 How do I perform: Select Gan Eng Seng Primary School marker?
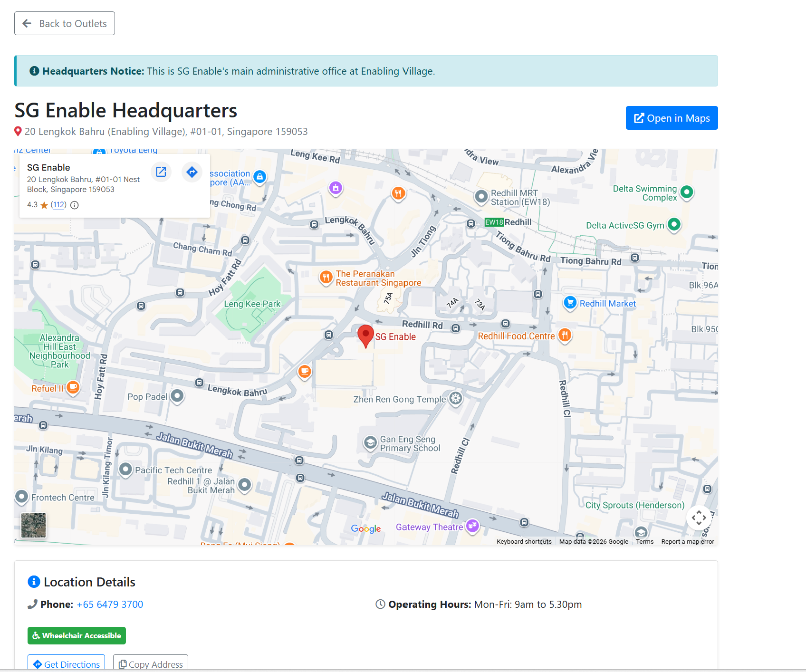[370, 443]
